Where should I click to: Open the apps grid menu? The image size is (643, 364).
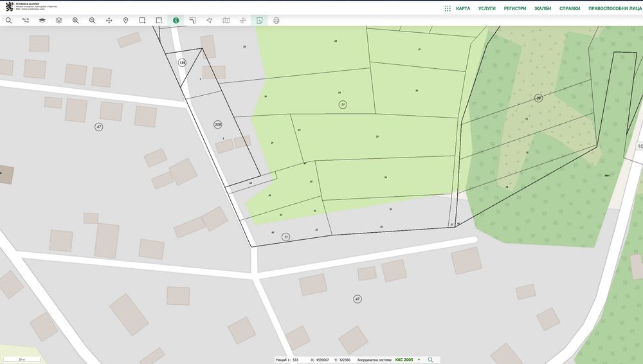click(448, 9)
